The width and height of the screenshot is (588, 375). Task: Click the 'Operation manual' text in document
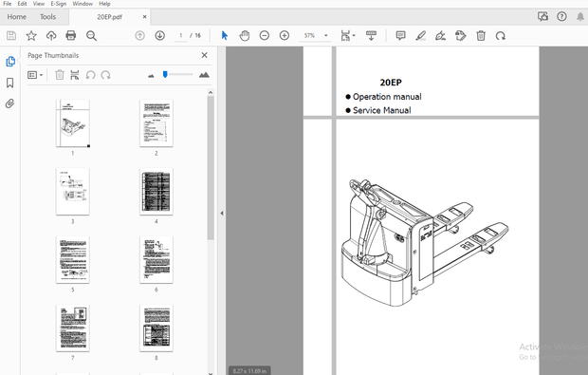tap(387, 97)
